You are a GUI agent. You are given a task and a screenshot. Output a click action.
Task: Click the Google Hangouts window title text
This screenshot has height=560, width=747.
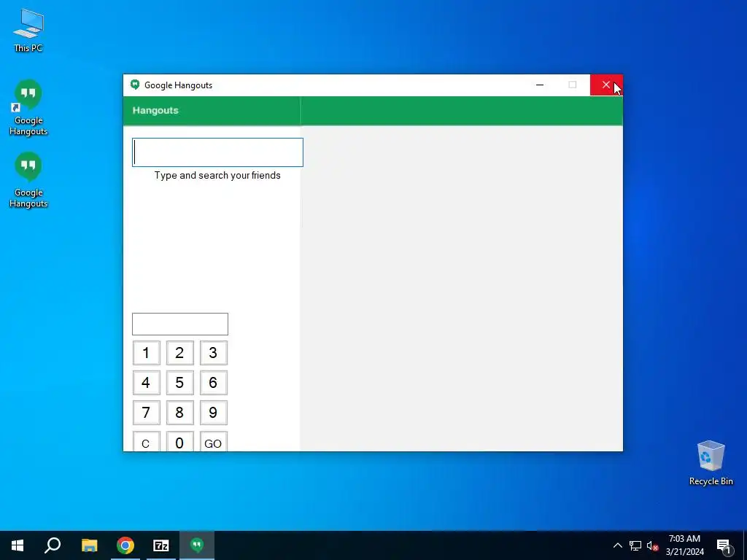(x=178, y=85)
